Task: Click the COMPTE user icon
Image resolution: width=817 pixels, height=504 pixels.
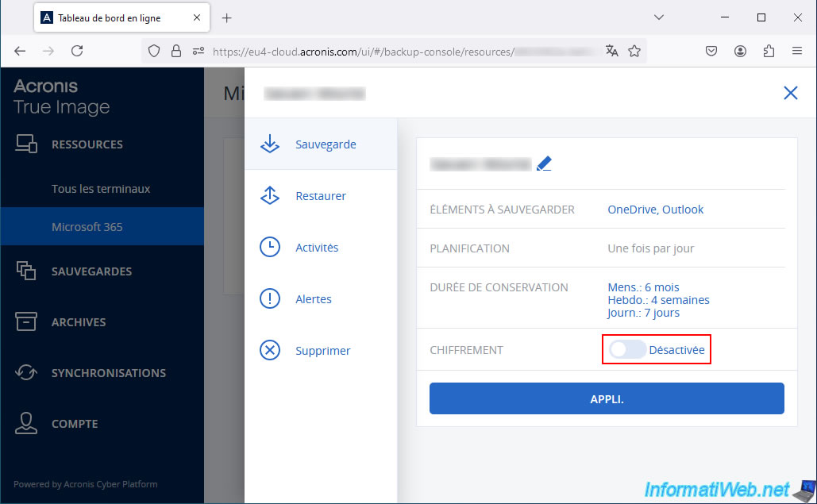Action: point(26,423)
